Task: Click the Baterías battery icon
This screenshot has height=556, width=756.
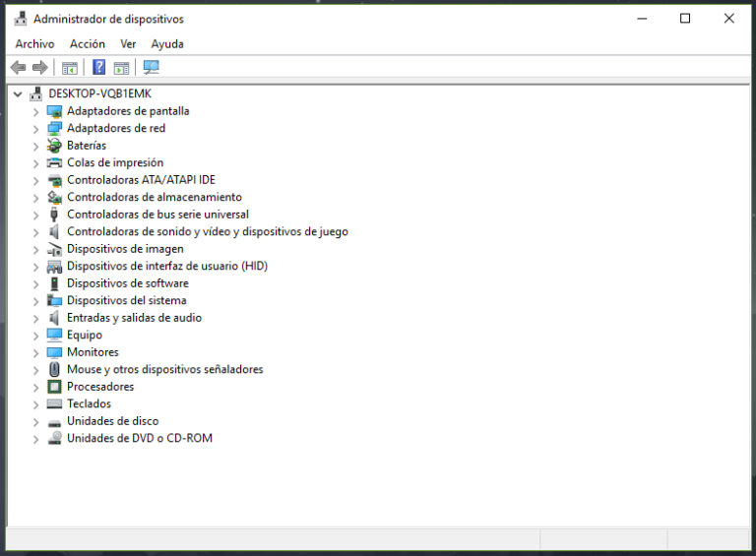Action: (54, 146)
